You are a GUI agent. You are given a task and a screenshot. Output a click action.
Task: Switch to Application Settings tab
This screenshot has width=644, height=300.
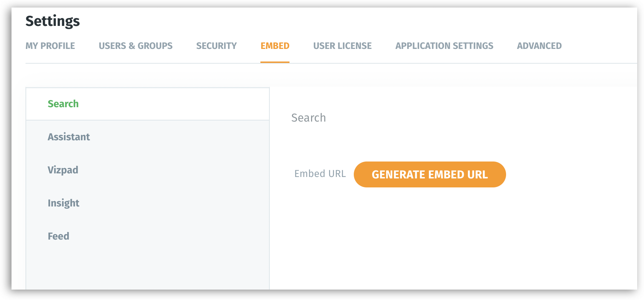pyautogui.click(x=444, y=46)
